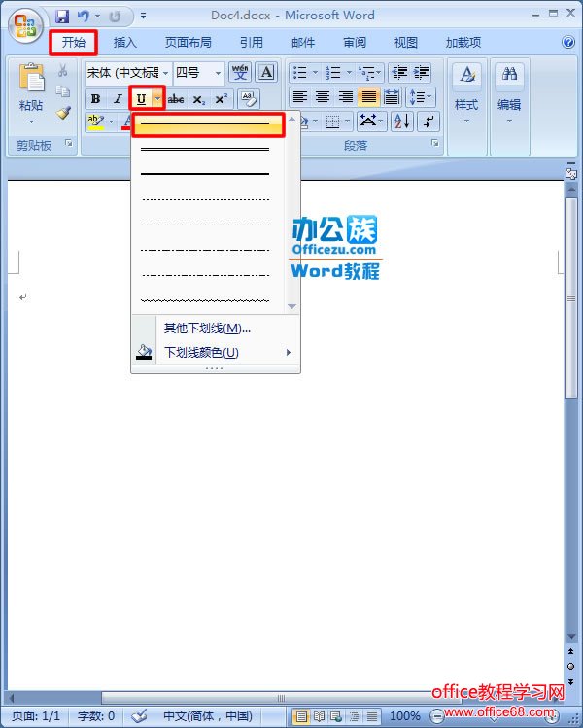The height and width of the screenshot is (728, 583).
Task: Toggle subscript formatting
Action: pos(198,99)
